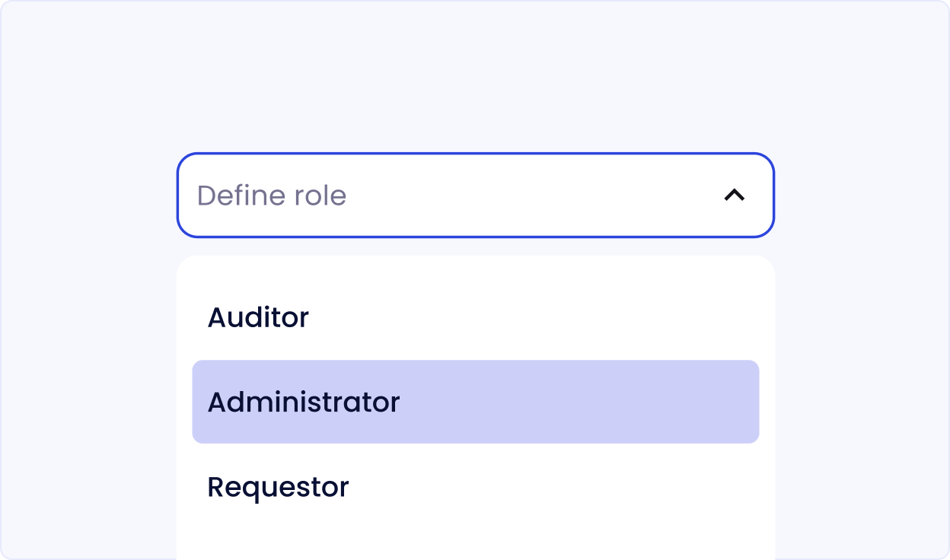Click the Administrator label text
The image size is (950, 560).
tap(303, 402)
